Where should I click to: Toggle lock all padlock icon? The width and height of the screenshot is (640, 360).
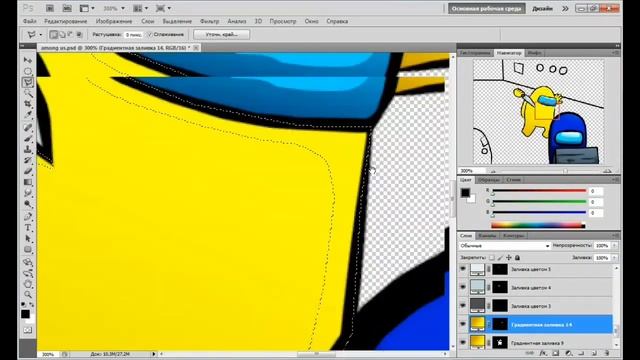[518, 258]
